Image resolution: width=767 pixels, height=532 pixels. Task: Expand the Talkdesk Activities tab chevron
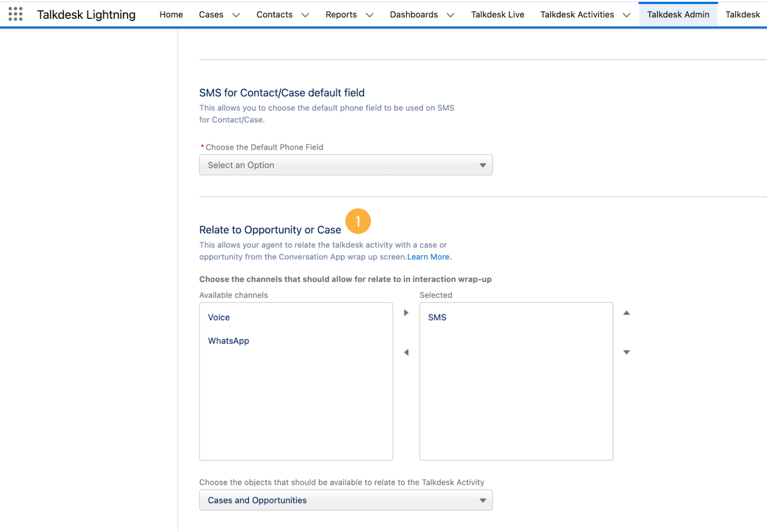point(627,15)
